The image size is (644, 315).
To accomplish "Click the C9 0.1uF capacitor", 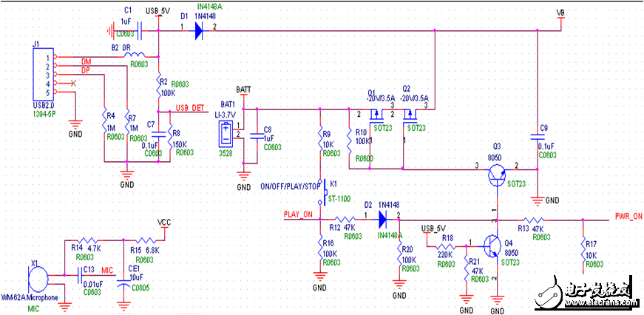I will [538, 136].
